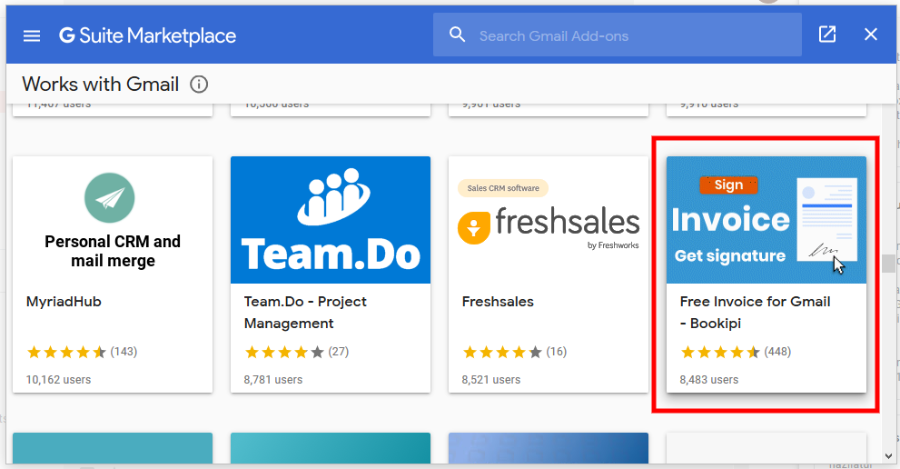Click the 8,483 users text

click(x=709, y=379)
